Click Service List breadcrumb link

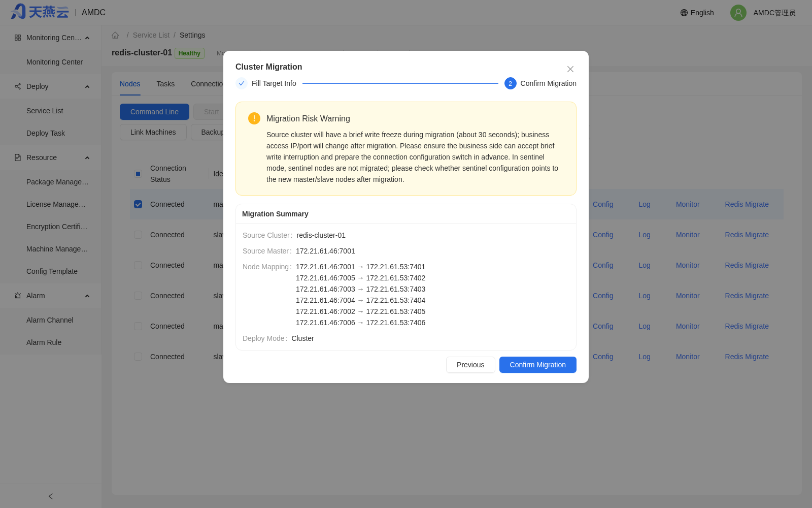[x=151, y=35]
